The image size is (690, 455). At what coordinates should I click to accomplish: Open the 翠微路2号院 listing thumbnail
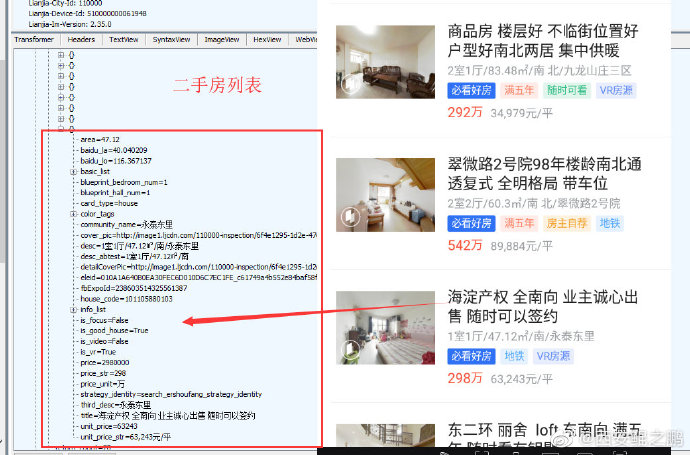pos(385,194)
